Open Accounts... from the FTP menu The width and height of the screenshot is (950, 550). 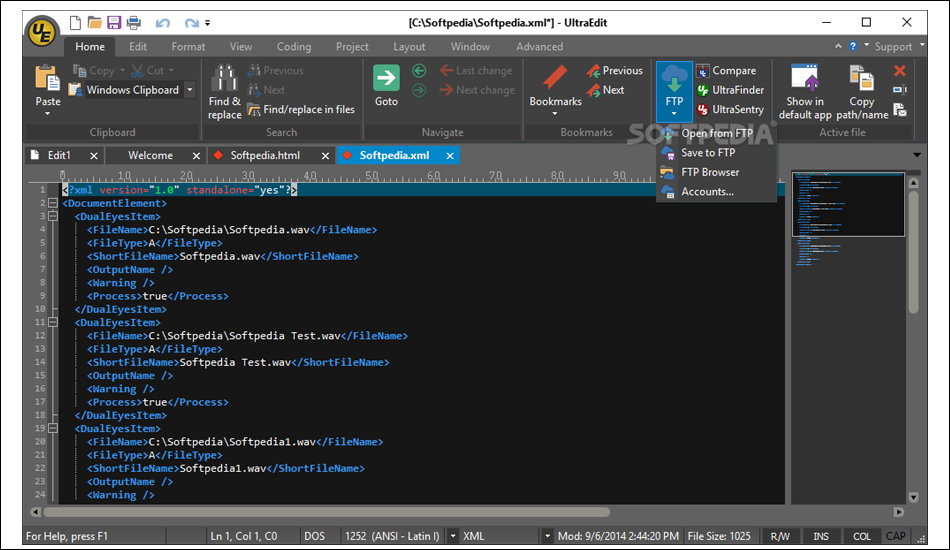[717, 191]
